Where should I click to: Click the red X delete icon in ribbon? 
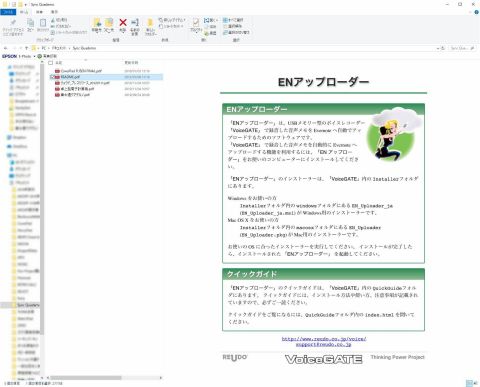(123, 23)
